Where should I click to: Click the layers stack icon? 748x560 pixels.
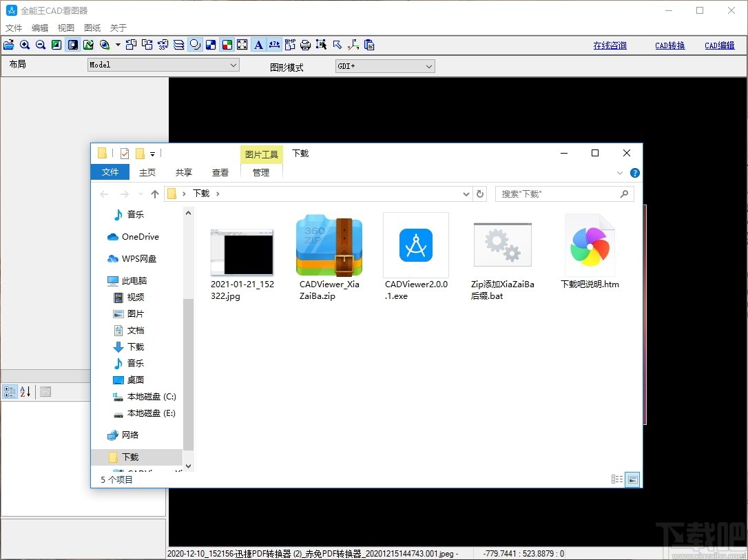click(x=178, y=45)
